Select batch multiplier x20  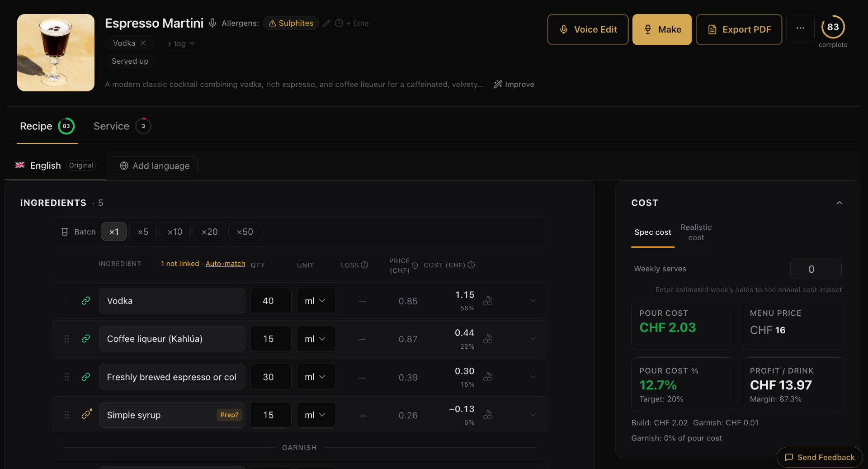pos(209,232)
